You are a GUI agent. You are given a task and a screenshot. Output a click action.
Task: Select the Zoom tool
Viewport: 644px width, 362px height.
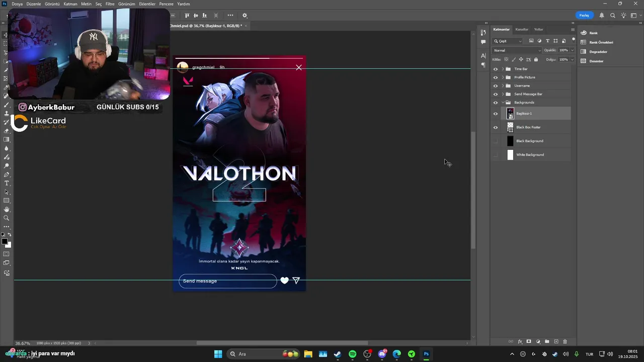pyautogui.click(x=7, y=218)
